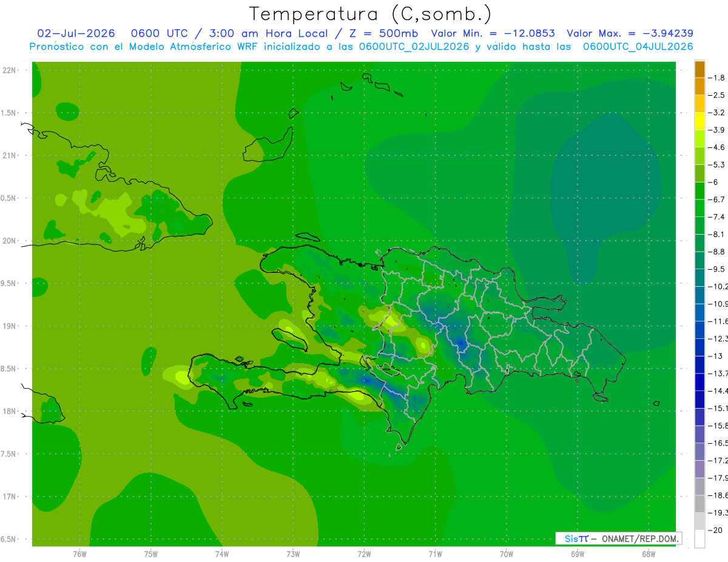
Task: Click the '72W' longitude axis label
Action: 364,554
